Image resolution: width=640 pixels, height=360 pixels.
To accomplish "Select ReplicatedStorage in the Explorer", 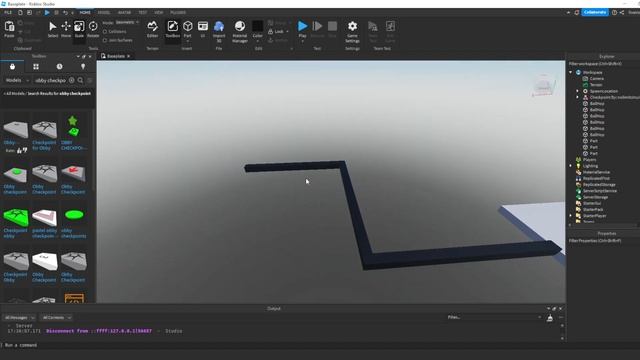I will pos(599,185).
